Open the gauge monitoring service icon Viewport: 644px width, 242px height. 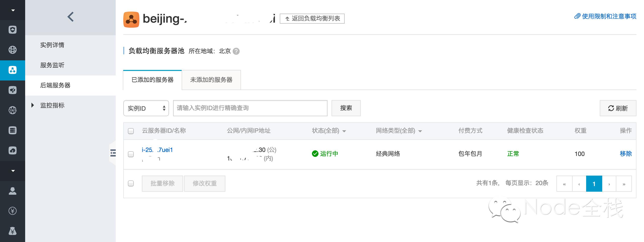(x=13, y=90)
